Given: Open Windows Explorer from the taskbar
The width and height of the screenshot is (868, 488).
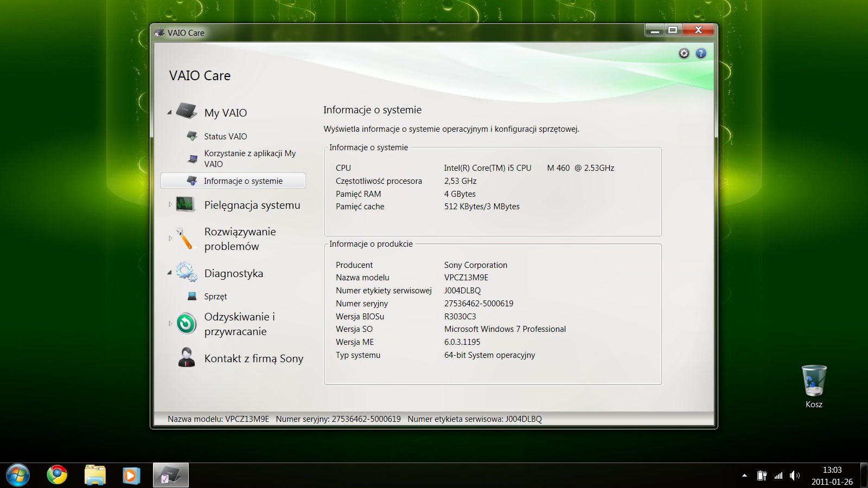Looking at the screenshot, I should (95, 475).
